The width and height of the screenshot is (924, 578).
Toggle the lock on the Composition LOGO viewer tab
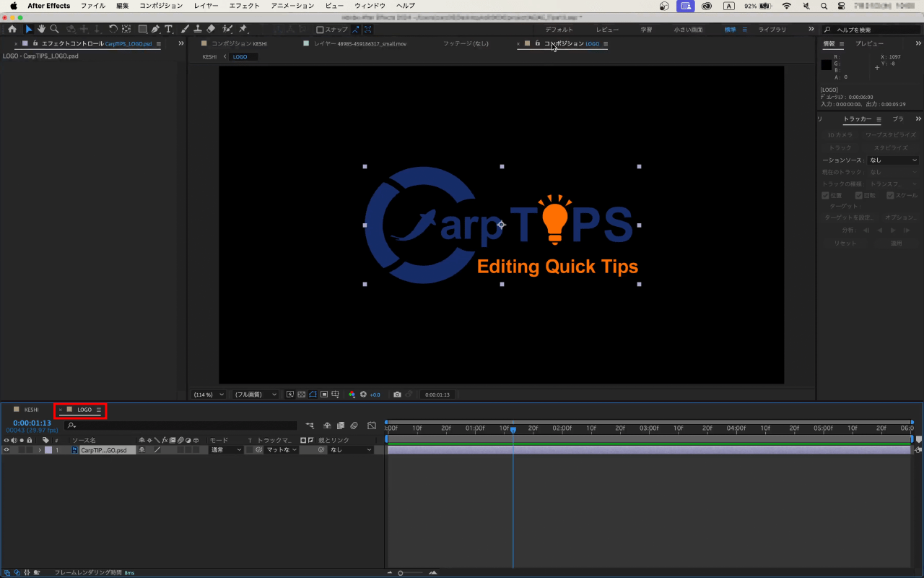(538, 43)
